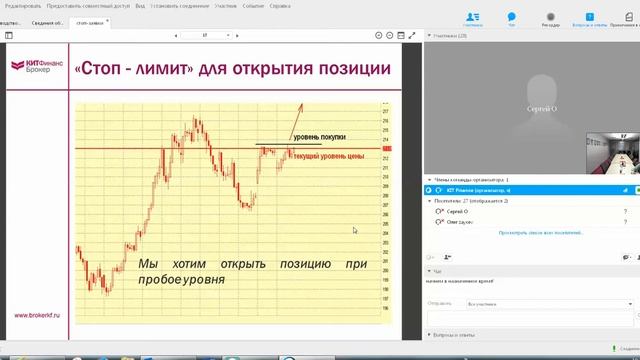
Task: Toggle the sidebar thumbnail panel icon
Action: coord(9,36)
